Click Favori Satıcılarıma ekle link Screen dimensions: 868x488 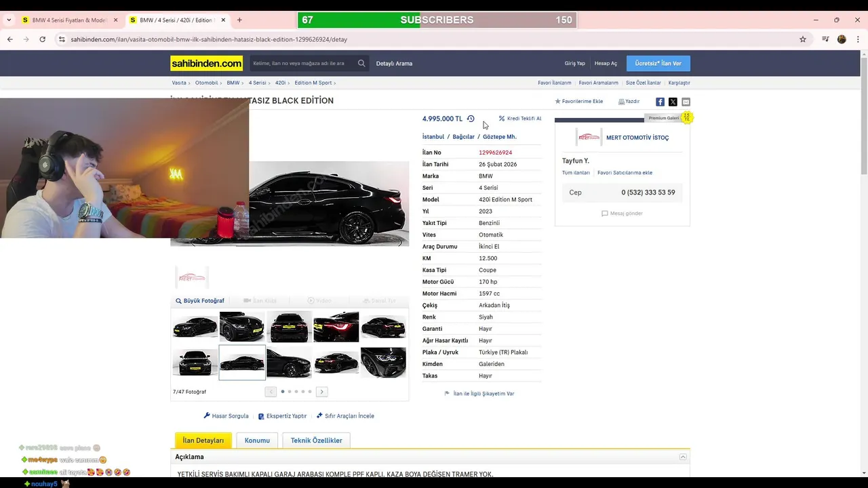pos(625,173)
